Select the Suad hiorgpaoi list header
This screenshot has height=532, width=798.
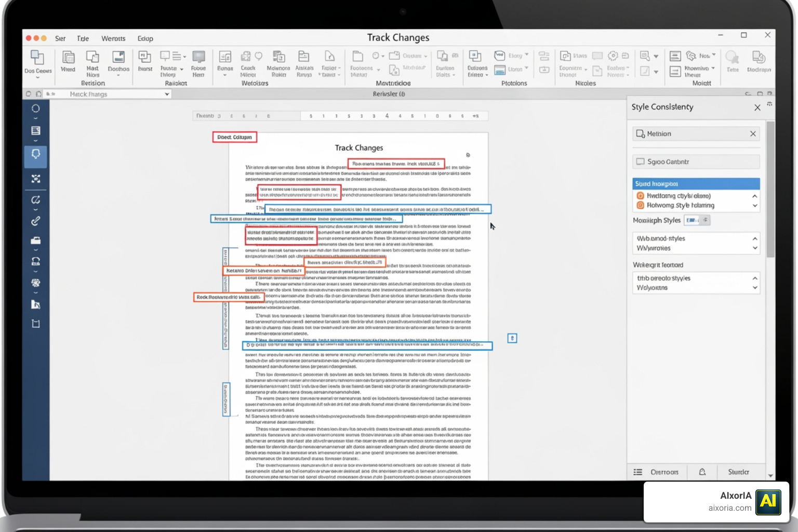(x=696, y=183)
